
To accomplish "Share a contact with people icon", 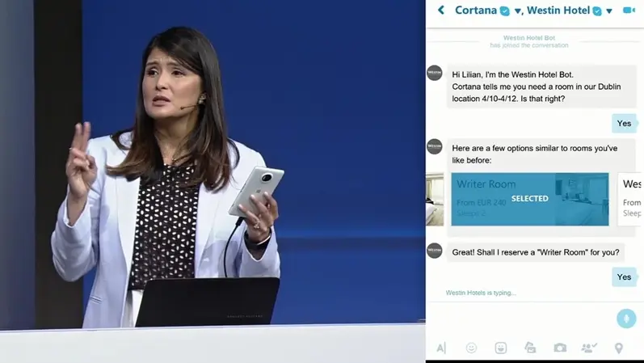I will (x=589, y=348).
